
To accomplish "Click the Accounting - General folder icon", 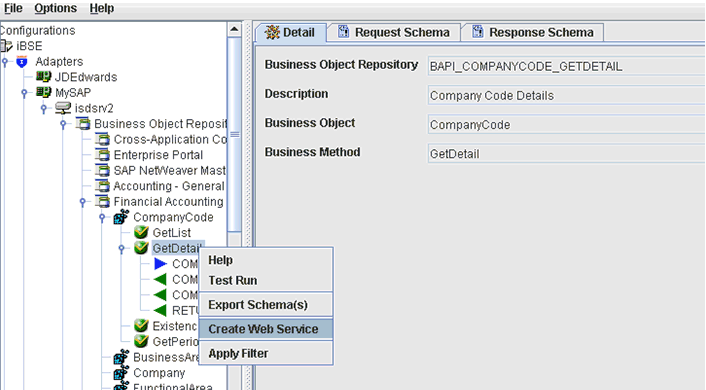I will tap(102, 186).
